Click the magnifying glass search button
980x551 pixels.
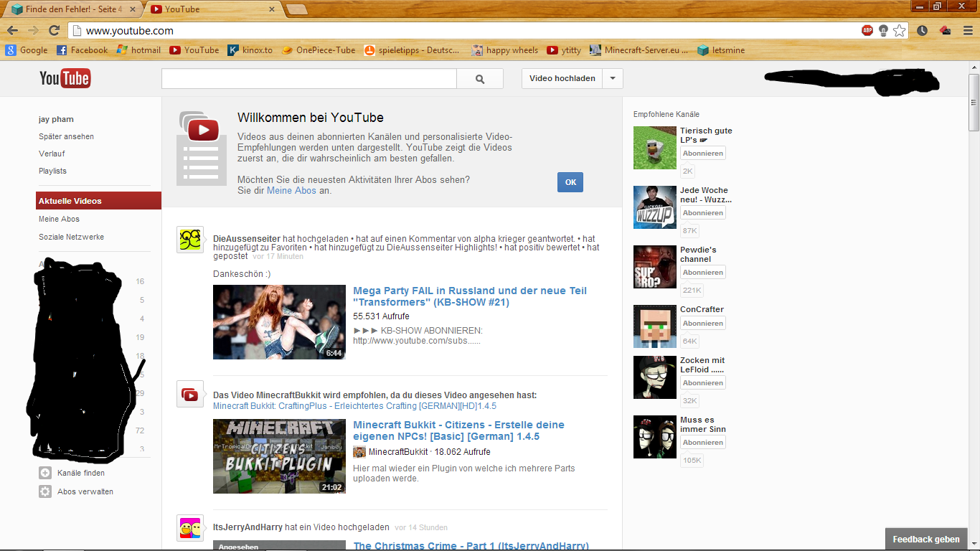pyautogui.click(x=480, y=79)
